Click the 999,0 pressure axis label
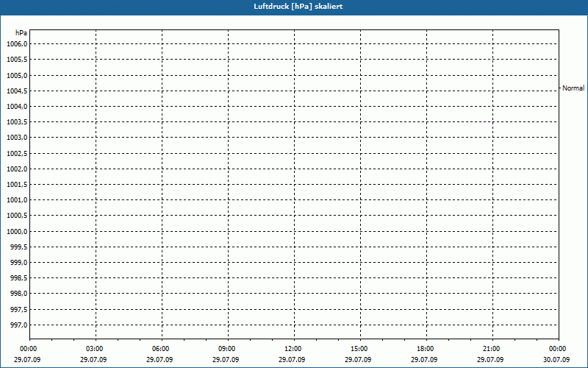The height and width of the screenshot is (368, 588). (18, 262)
